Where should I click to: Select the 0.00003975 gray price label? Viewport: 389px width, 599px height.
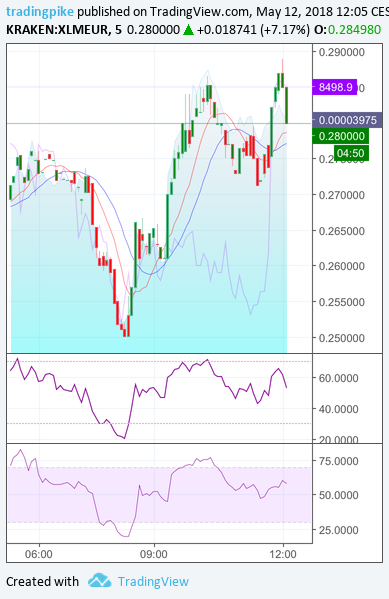(x=347, y=120)
